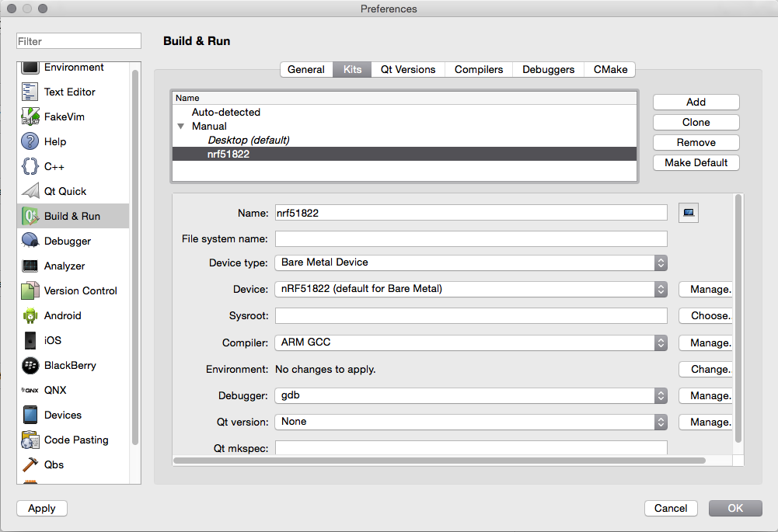Image resolution: width=778 pixels, height=532 pixels.
Task: Click Manage button next to Compiler
Action: click(706, 343)
